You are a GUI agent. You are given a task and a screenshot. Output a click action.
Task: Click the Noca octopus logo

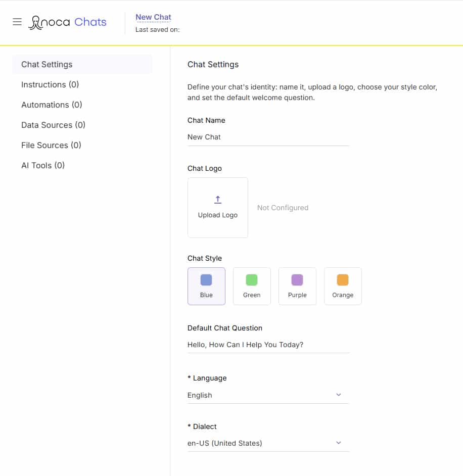(36, 22)
